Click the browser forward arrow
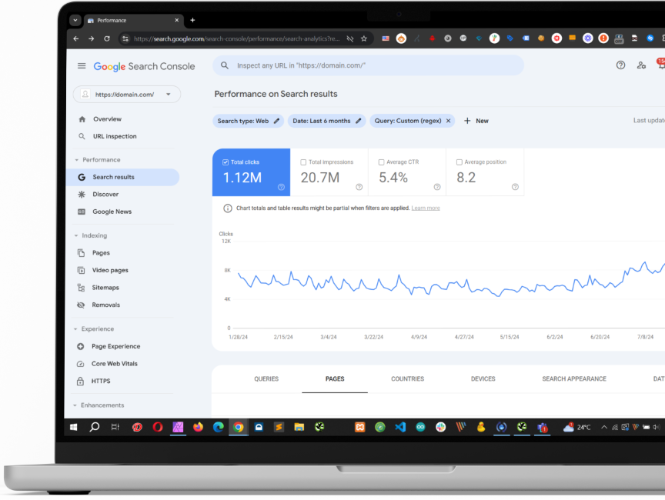This screenshot has height=500, width=665. click(x=92, y=39)
